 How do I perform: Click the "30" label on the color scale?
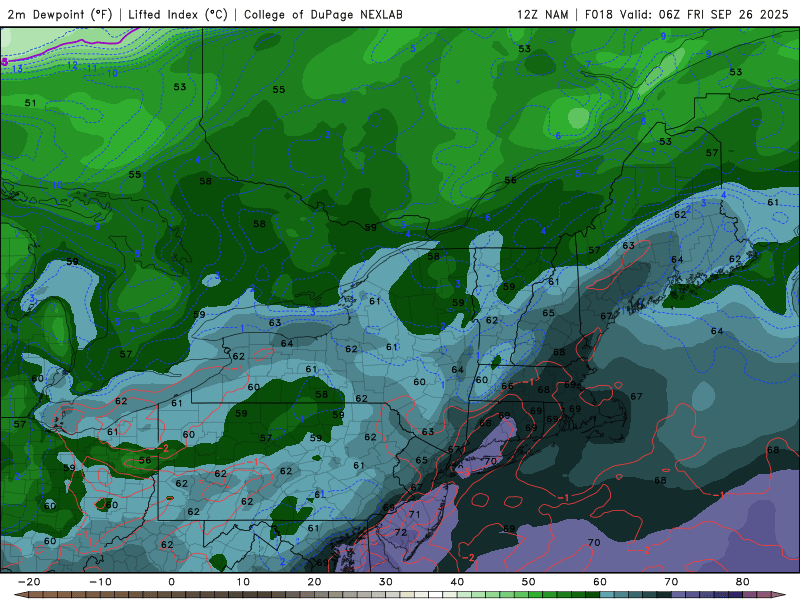tap(386, 582)
